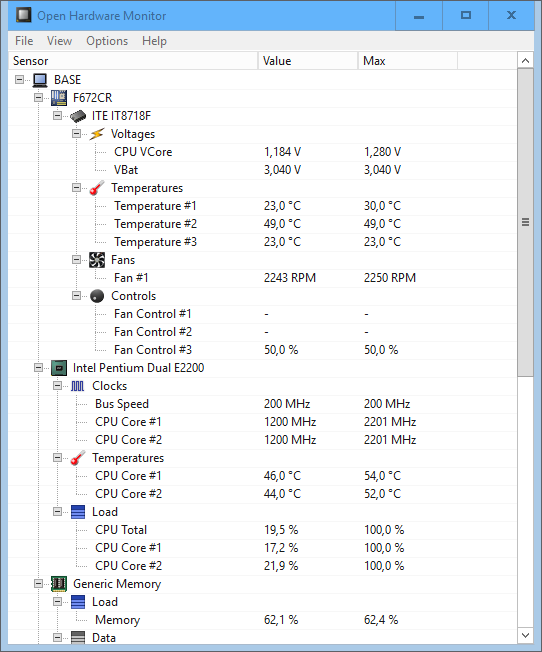
Task: Click the 2243 RPM fan value
Action: [290, 278]
